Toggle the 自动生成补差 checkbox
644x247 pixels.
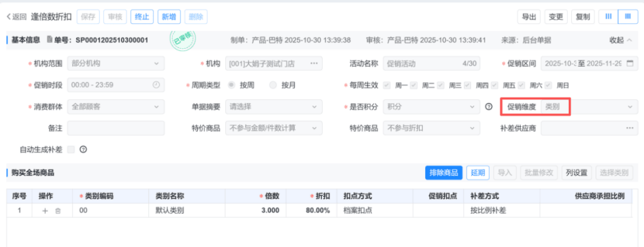tap(71, 149)
